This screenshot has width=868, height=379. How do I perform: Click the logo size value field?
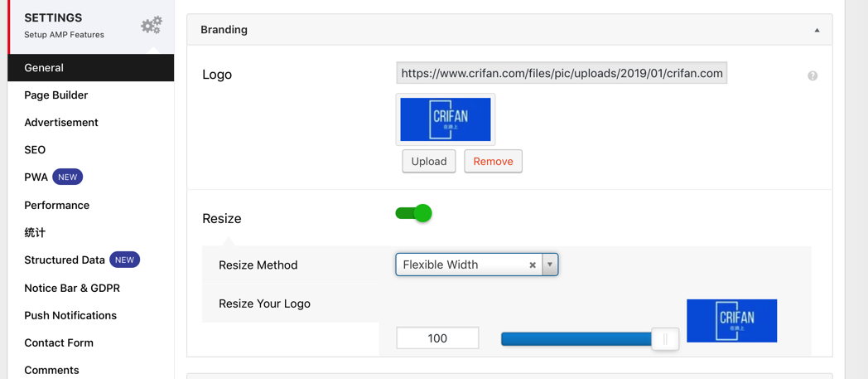437,338
